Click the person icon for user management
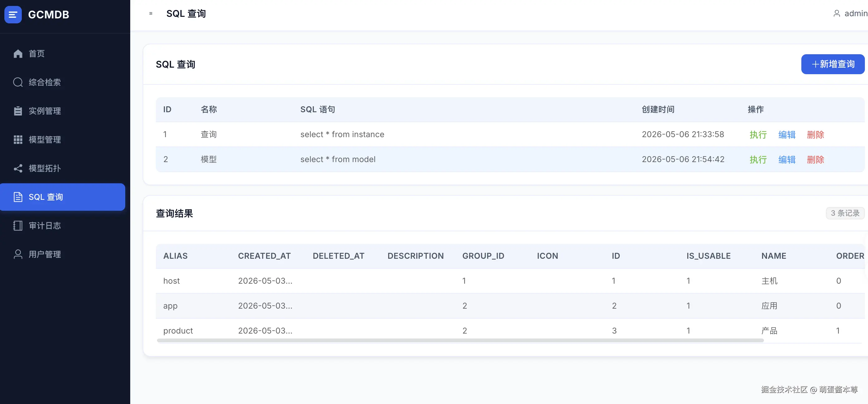The width and height of the screenshot is (868, 404). (x=18, y=254)
